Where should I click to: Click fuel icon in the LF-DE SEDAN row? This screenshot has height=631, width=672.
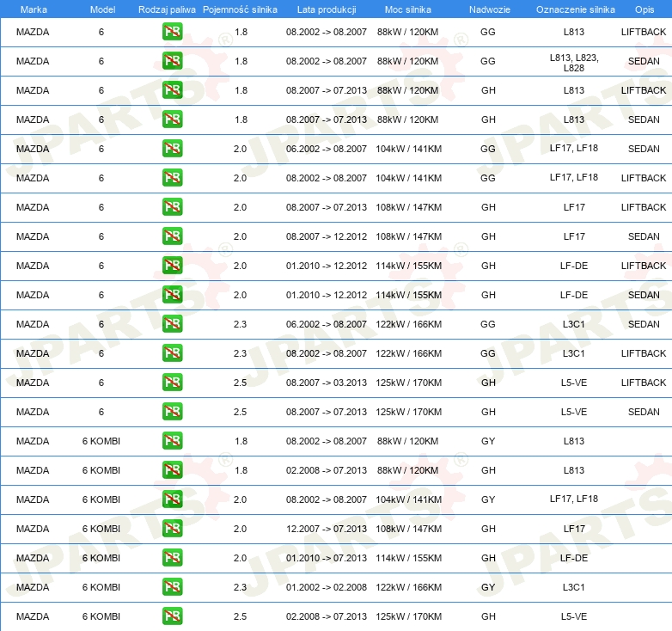pyautogui.click(x=172, y=295)
